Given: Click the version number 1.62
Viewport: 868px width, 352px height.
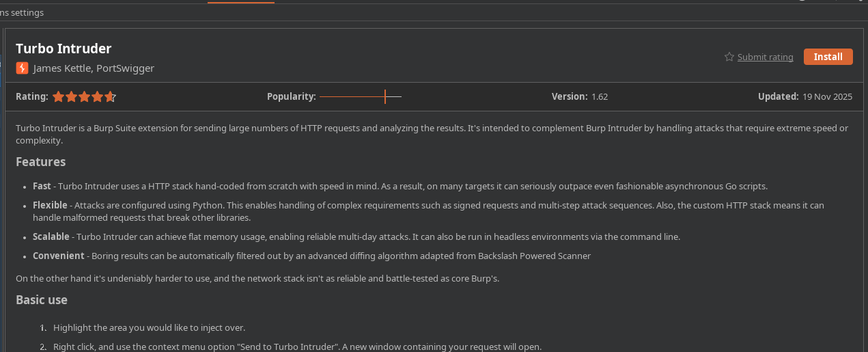Looking at the screenshot, I should [x=600, y=97].
